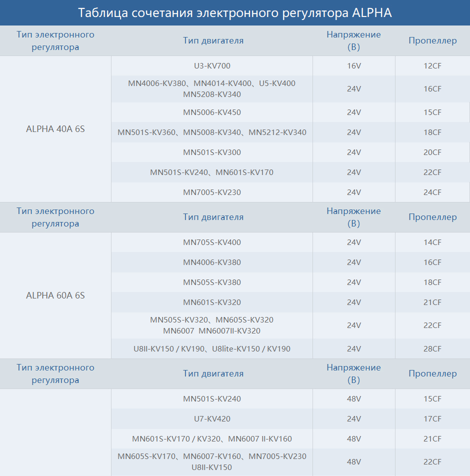Click the U7-KV420 motor cell
The image size is (470, 476).
coord(212,419)
